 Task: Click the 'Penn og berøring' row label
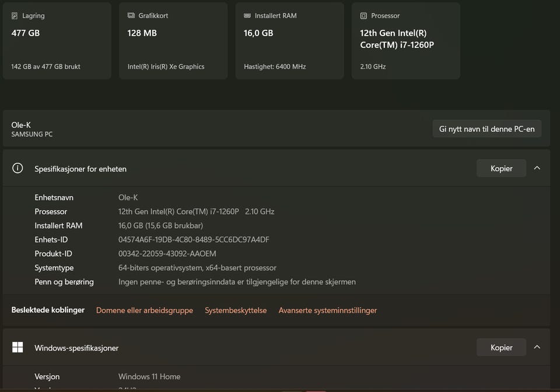[x=64, y=282]
